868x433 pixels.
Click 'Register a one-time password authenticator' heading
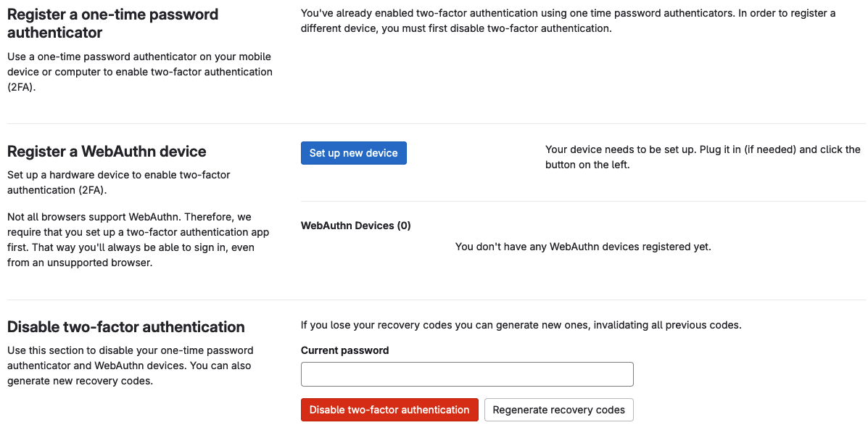coord(112,23)
